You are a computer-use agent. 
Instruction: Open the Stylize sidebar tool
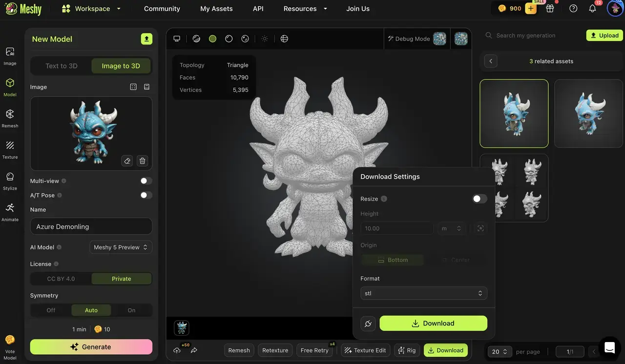tap(10, 181)
